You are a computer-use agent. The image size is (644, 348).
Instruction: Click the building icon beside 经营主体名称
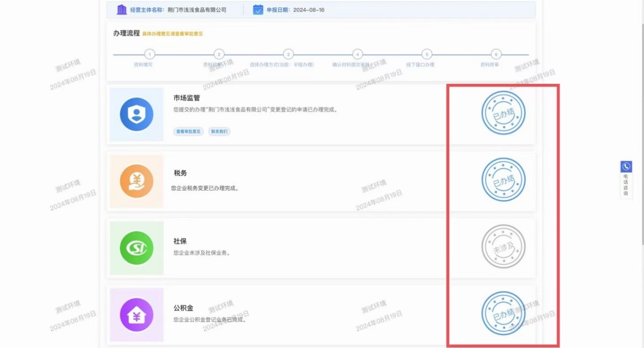pyautogui.click(x=122, y=9)
